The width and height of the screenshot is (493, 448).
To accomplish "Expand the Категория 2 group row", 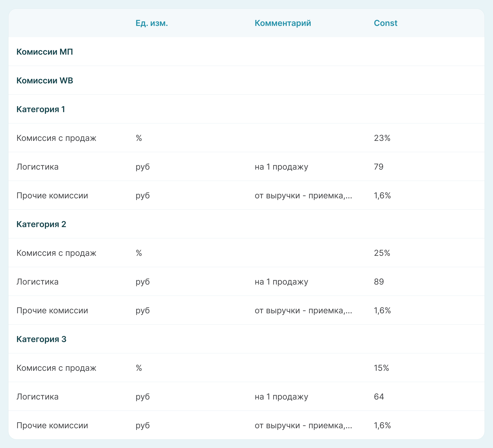I will pyautogui.click(x=41, y=224).
